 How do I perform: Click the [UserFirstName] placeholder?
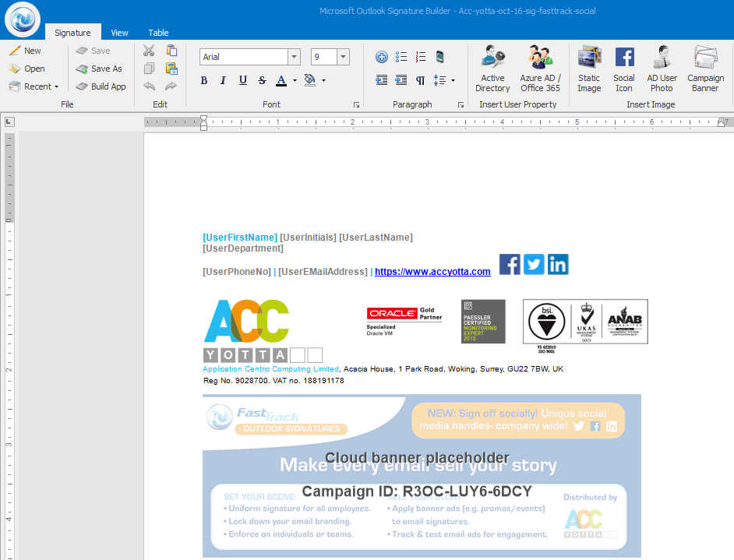240,238
